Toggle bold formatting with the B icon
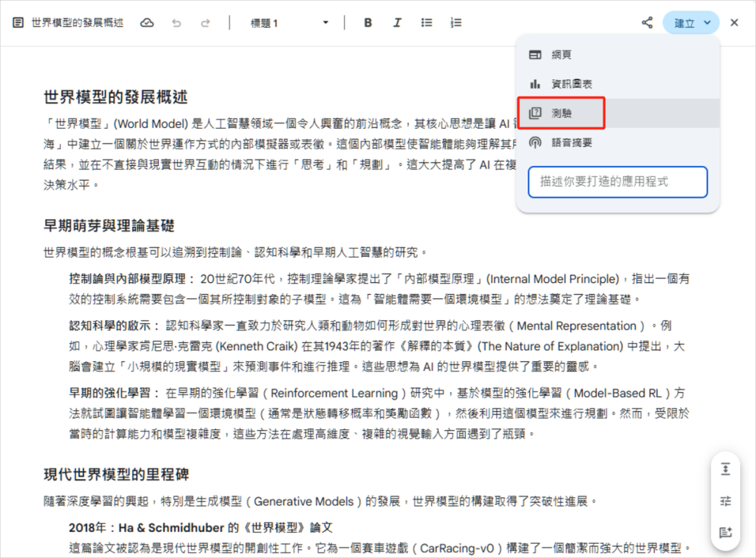 tap(367, 22)
